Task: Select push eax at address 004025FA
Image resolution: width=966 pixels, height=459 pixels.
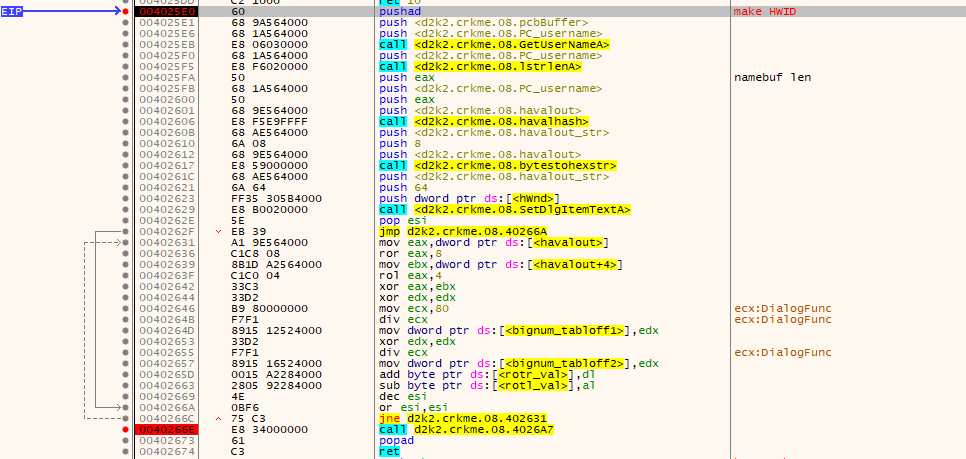Action: point(407,78)
